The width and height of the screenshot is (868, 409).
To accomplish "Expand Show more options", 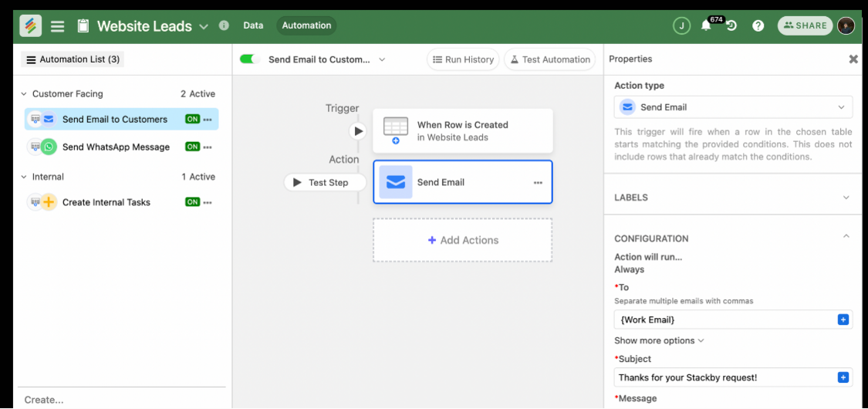I will tap(659, 340).
